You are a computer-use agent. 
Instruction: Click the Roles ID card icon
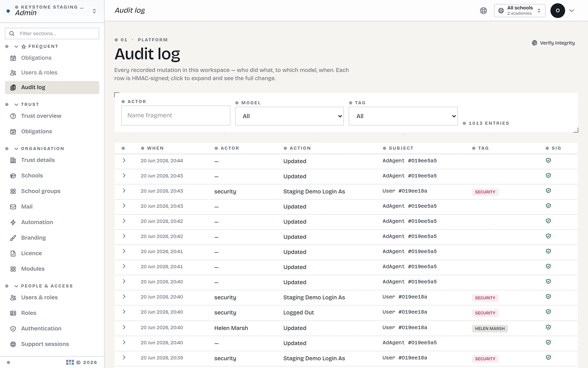[x=13, y=313]
